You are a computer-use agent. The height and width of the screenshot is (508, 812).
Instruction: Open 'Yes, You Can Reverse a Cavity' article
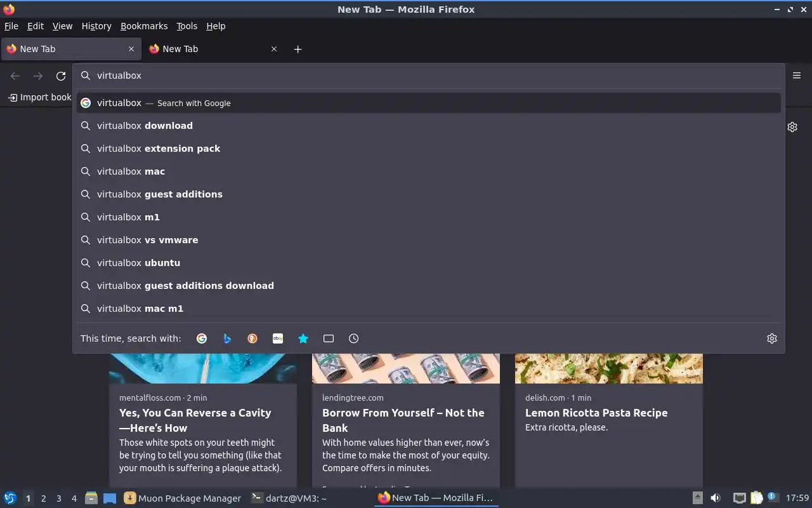pos(195,420)
